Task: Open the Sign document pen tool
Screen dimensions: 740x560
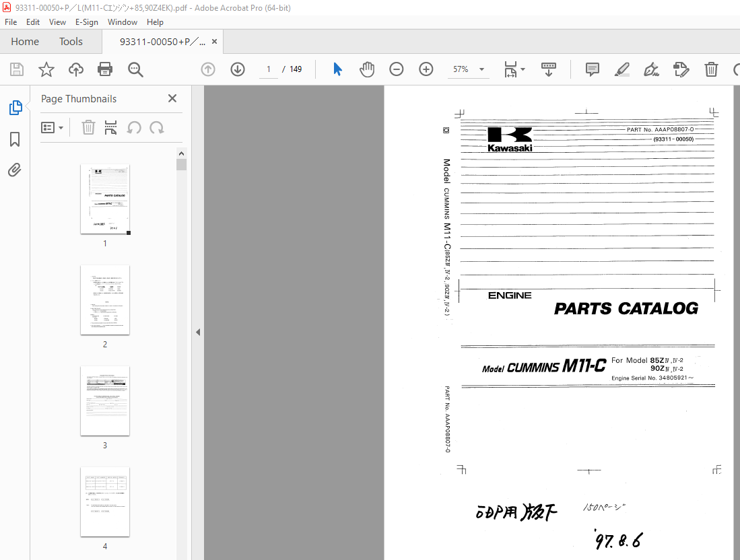Action: (651, 69)
